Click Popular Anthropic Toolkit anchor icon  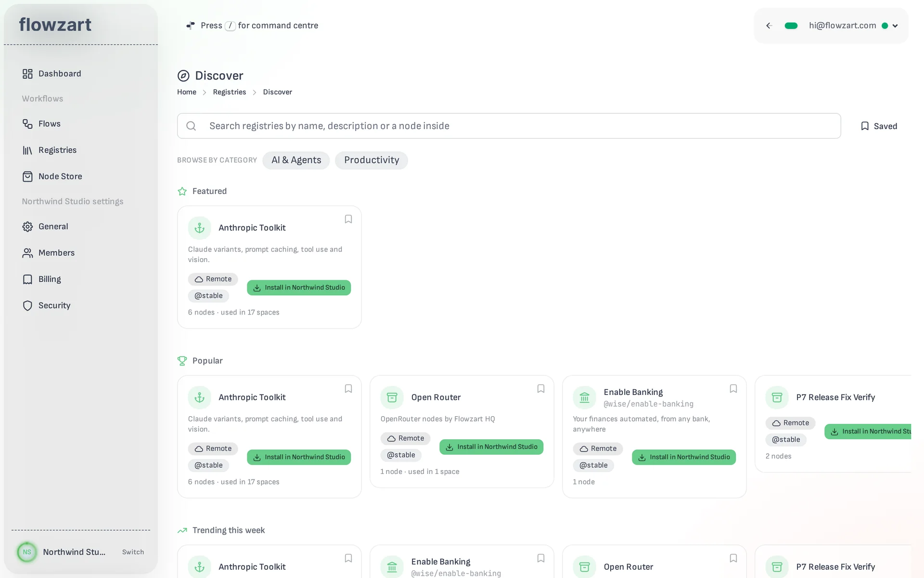point(200,397)
